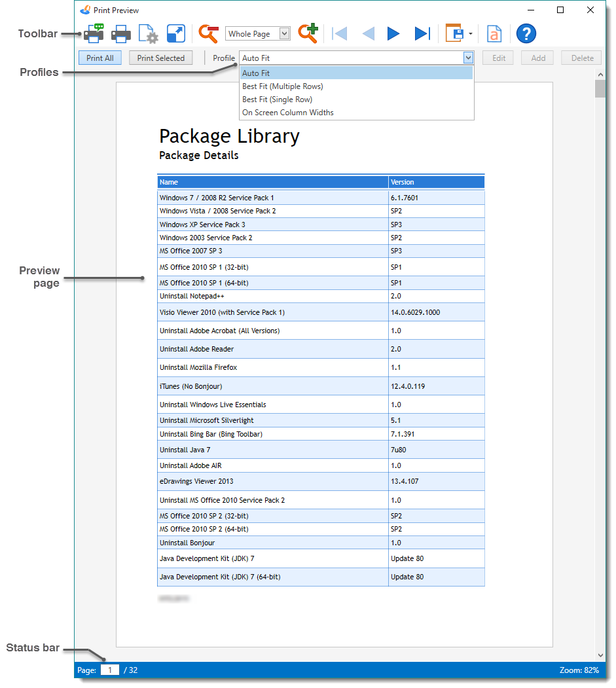Click the export/save preview icon
The height and width of the screenshot is (688, 616).
point(454,33)
